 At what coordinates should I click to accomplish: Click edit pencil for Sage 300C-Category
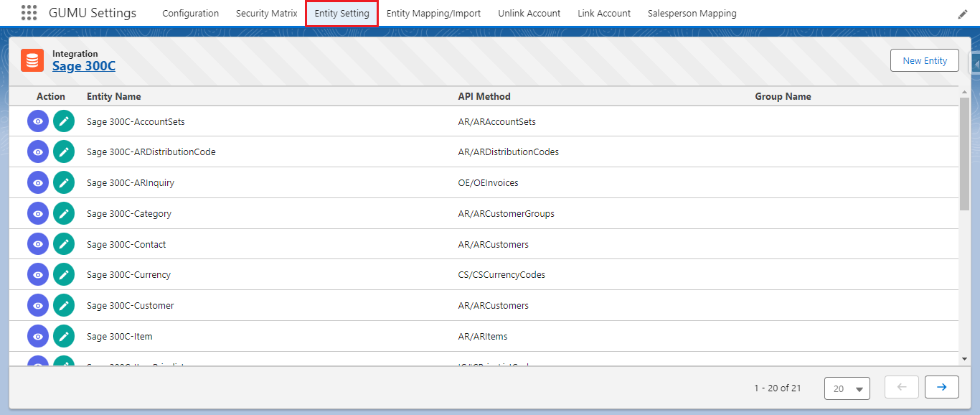tap(64, 213)
